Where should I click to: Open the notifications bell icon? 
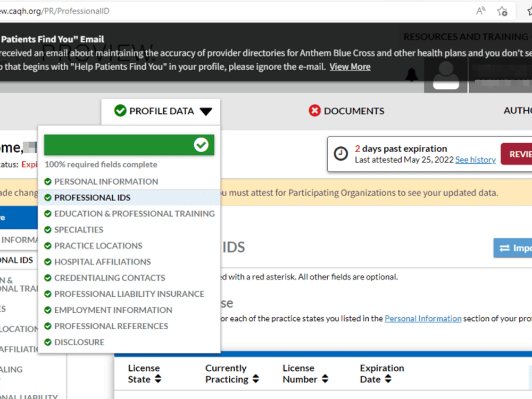[412, 74]
